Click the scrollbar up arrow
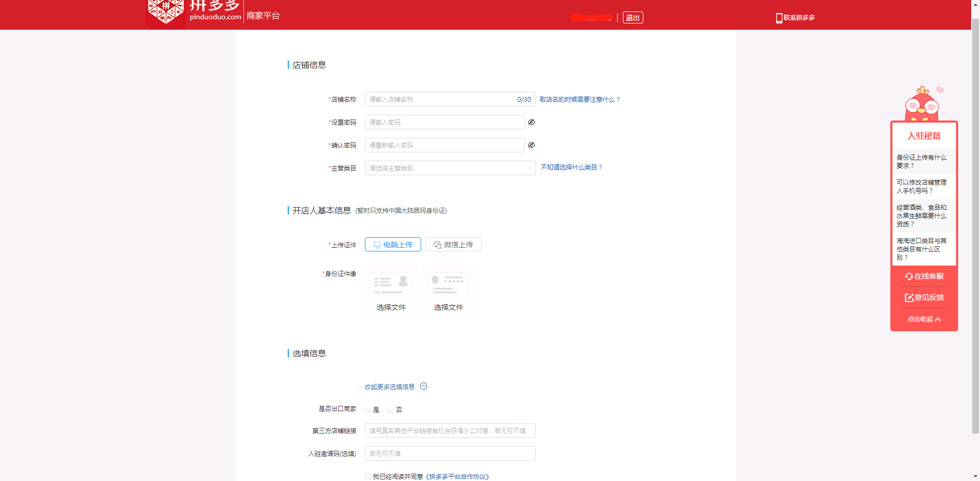980x481 pixels. 975,4
